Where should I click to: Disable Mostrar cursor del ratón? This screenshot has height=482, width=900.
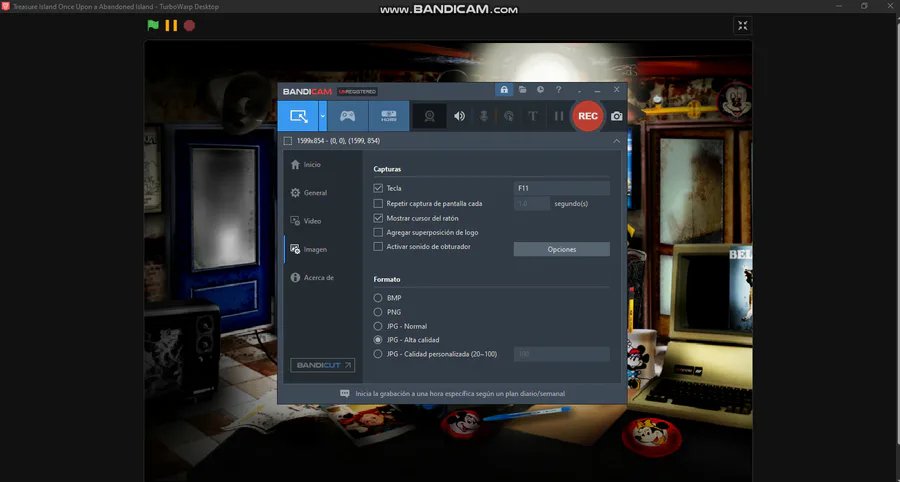tap(378, 218)
